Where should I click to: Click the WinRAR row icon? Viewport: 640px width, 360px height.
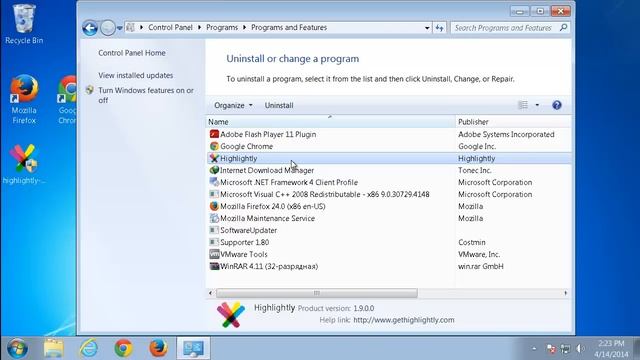(214, 266)
